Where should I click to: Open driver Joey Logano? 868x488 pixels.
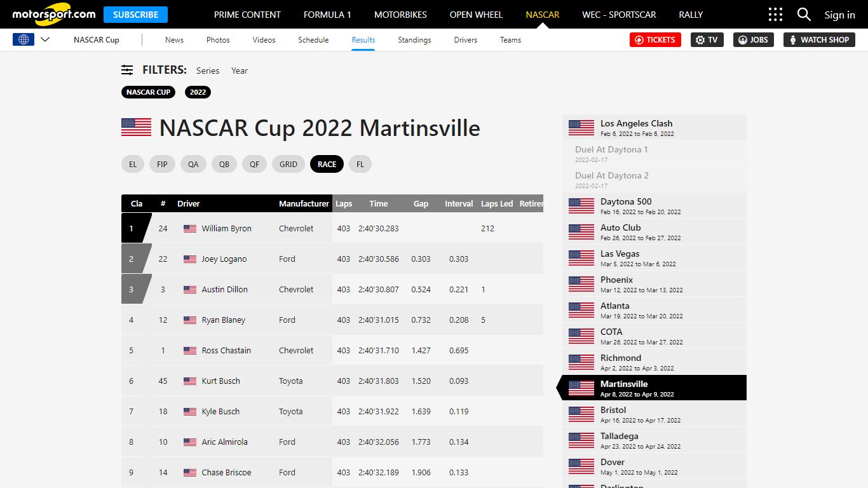click(224, 259)
